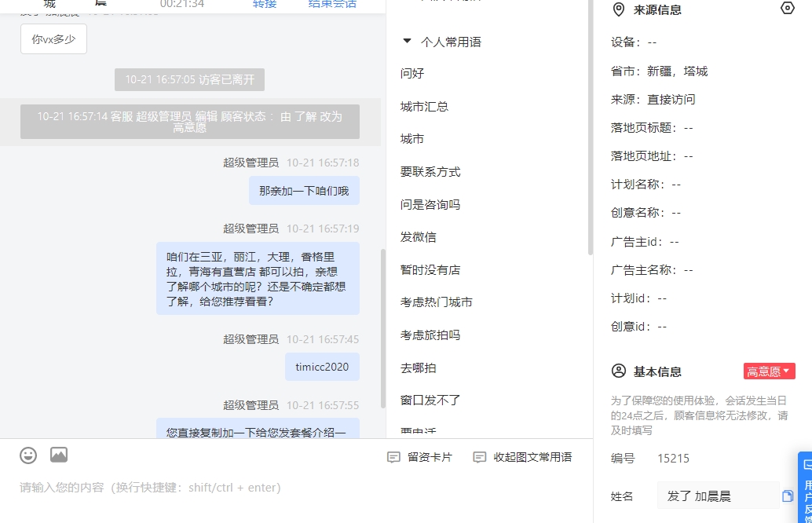
Task: Select the 去哪拍 quick phrase
Action: click(x=419, y=368)
